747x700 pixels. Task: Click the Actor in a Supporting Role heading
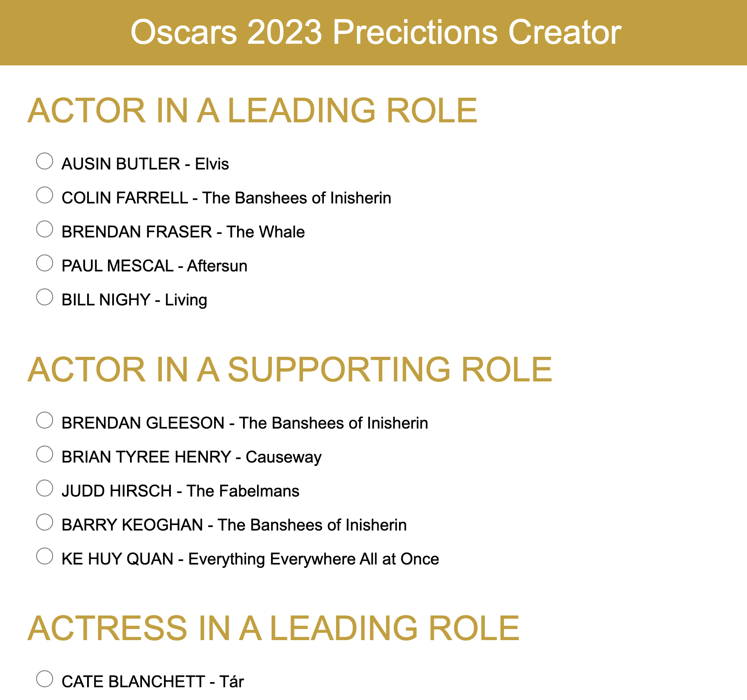click(290, 370)
